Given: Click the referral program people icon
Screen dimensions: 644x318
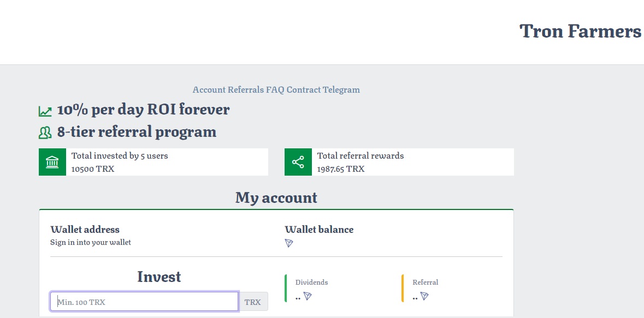Looking at the screenshot, I should coord(45,133).
